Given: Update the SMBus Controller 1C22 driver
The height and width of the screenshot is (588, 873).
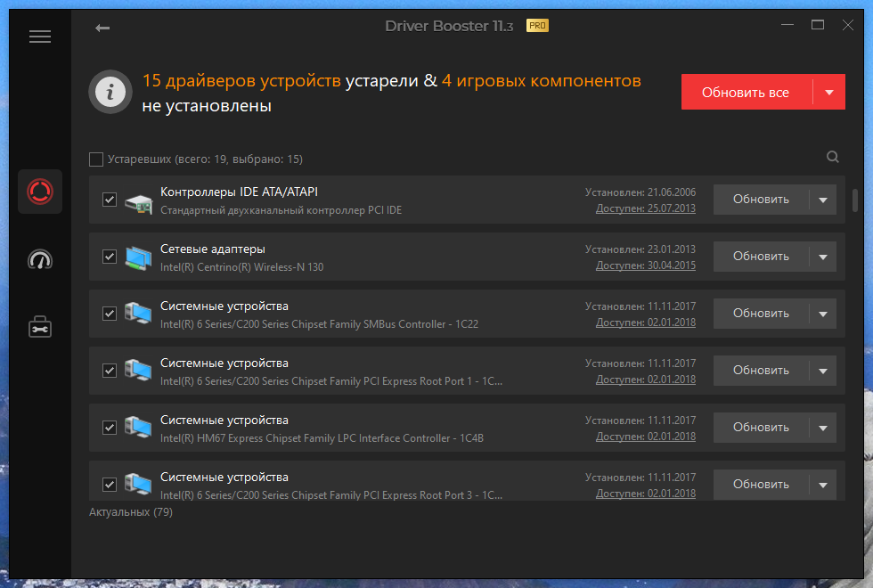Looking at the screenshot, I should point(761,314).
